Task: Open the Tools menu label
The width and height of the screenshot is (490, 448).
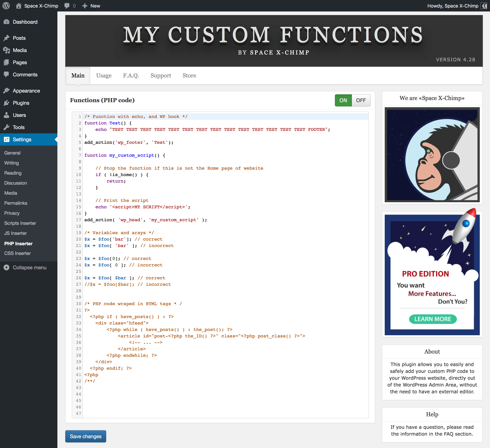Action: [18, 127]
